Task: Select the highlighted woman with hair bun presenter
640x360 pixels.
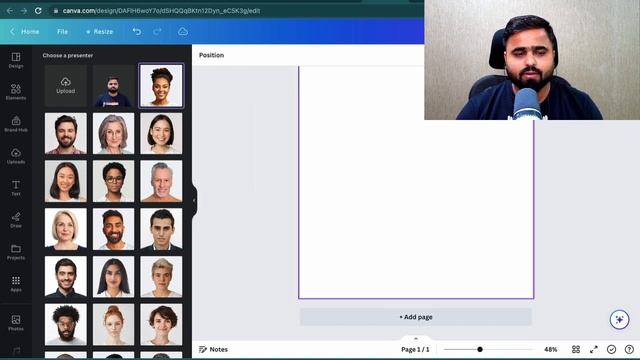Action: click(161, 86)
